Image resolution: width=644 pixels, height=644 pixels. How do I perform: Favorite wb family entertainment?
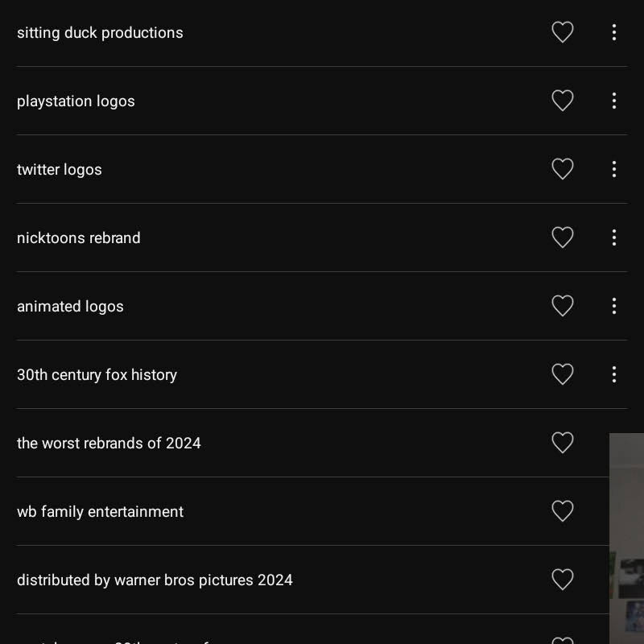click(562, 511)
